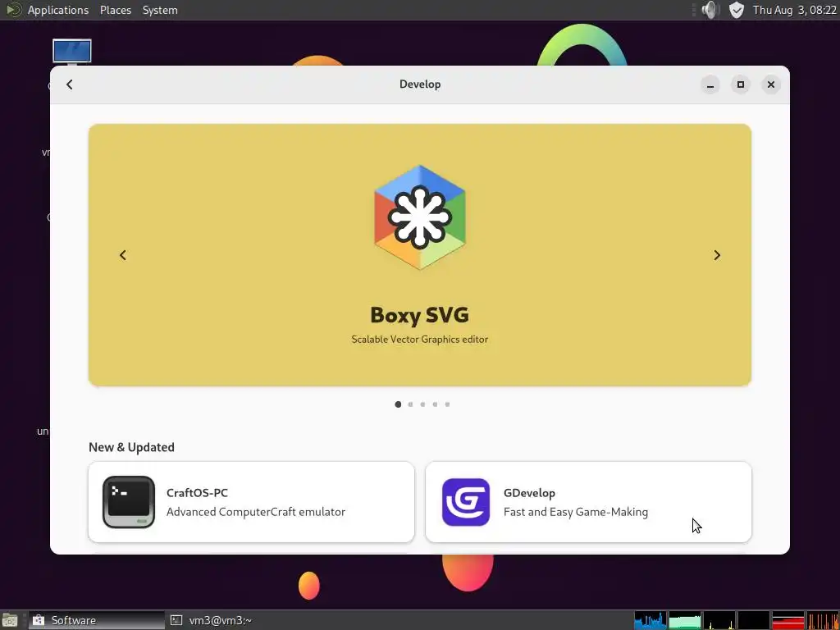This screenshot has height=630, width=840.
Task: Show next featured app in carousel
Action: pos(717,256)
